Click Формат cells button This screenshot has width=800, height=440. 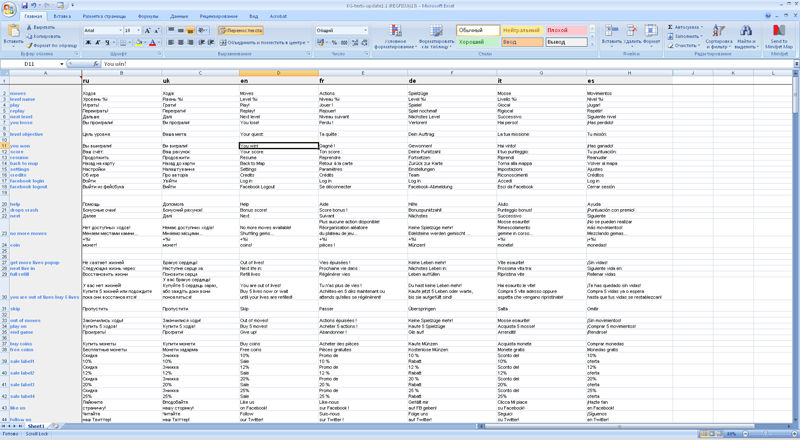(651, 34)
